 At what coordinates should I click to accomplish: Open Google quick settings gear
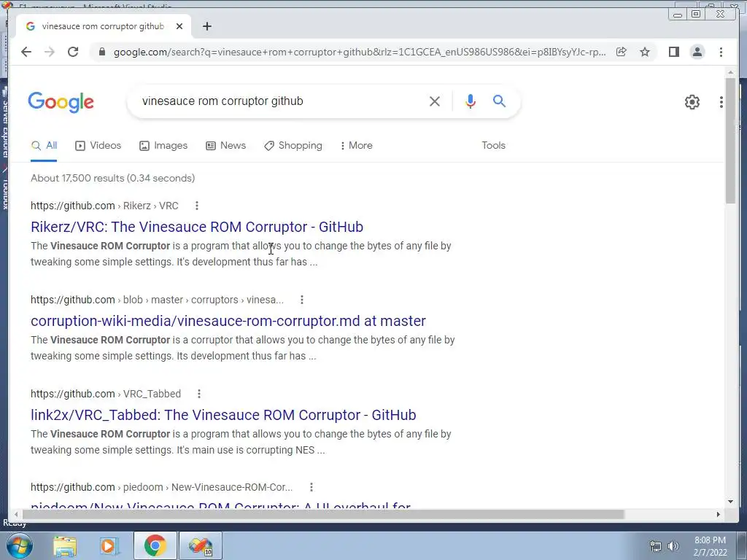pos(692,102)
